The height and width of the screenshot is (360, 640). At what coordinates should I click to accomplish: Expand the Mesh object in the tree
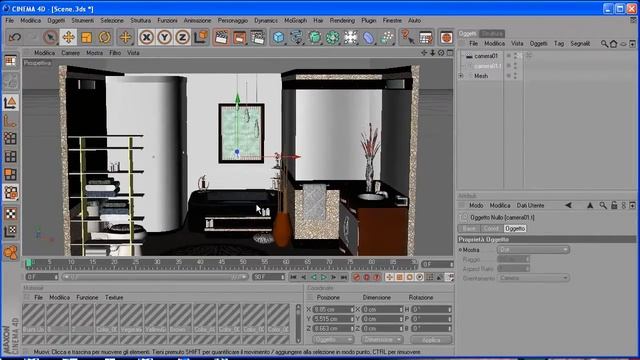coord(461,76)
